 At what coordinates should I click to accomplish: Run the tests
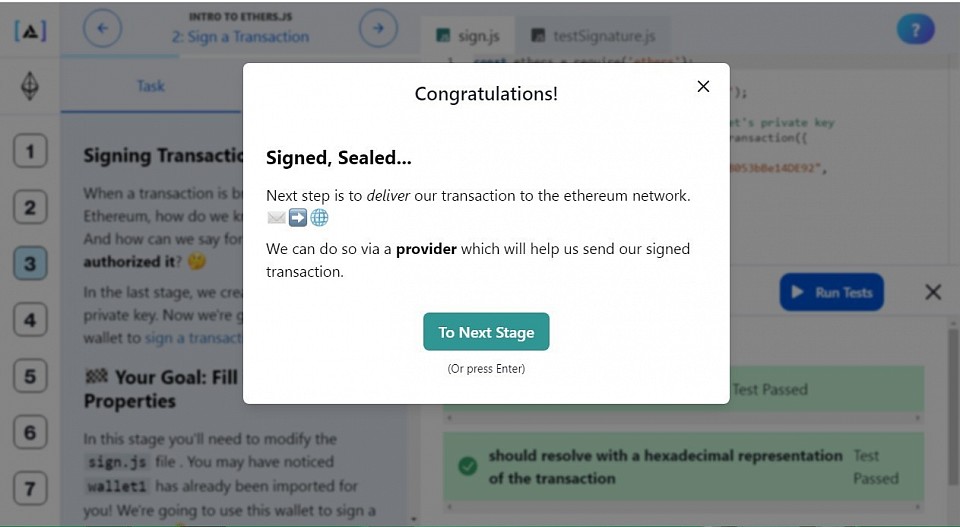click(831, 292)
